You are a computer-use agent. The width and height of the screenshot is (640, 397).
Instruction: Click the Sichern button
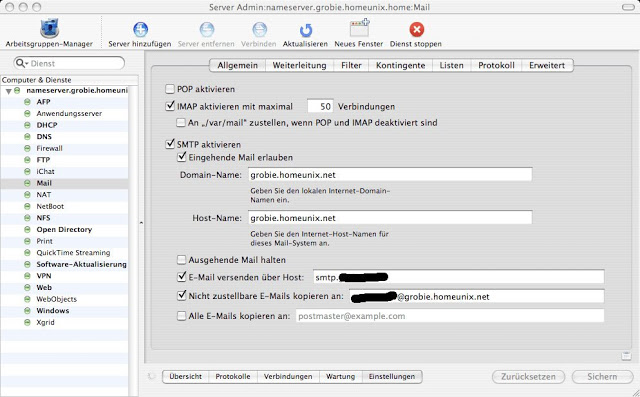point(602,377)
